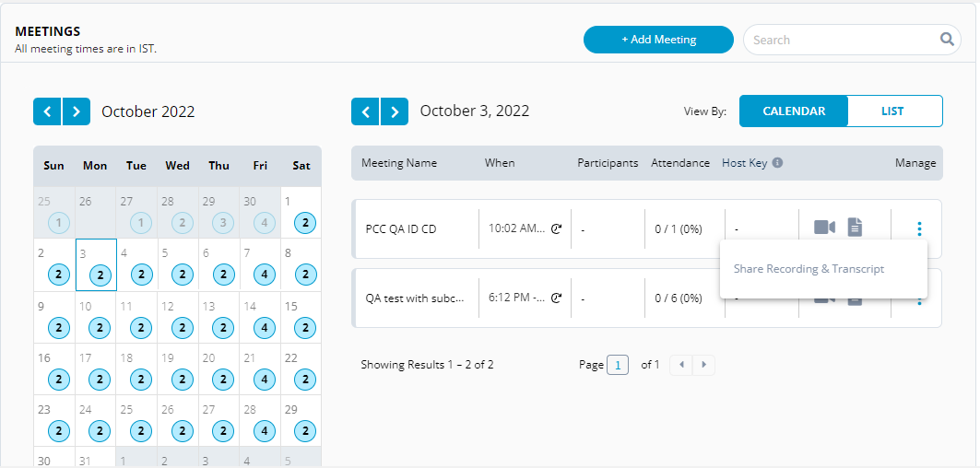This screenshot has height=468, width=980.
Task: Open transcript document for PCC QA ID CD
Action: pyautogui.click(x=855, y=228)
